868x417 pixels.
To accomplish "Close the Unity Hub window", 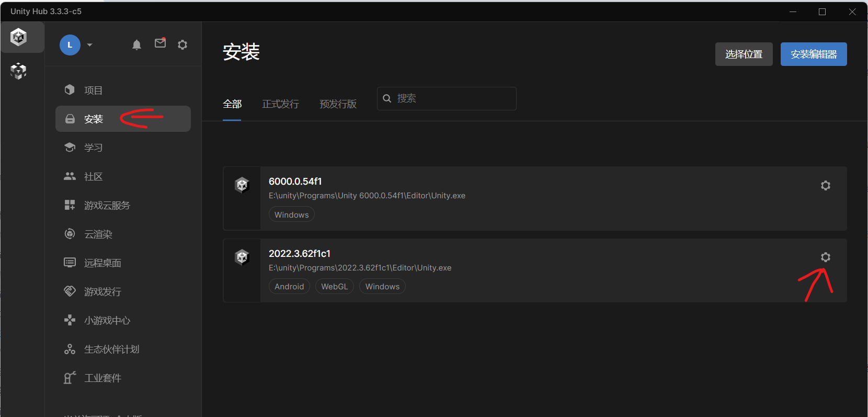I will coord(852,12).
